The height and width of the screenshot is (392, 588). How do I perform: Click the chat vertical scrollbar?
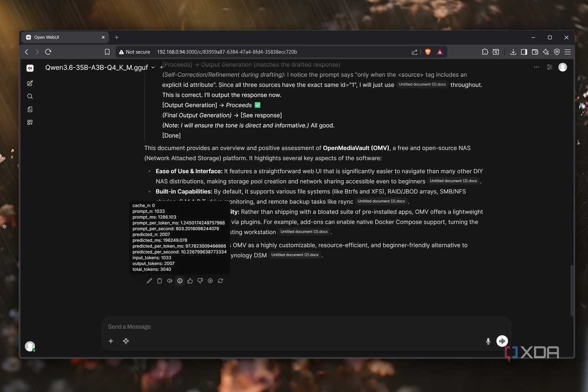tap(572, 290)
